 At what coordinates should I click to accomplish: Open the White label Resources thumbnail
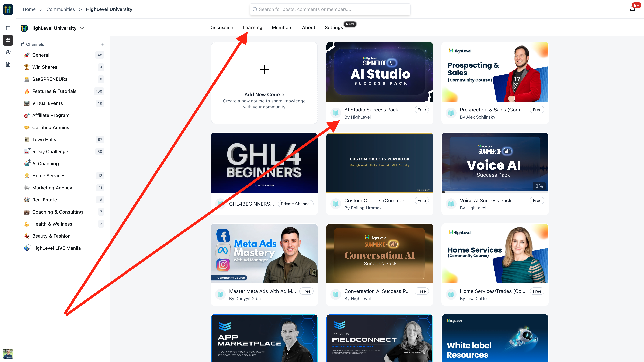tap(495, 338)
